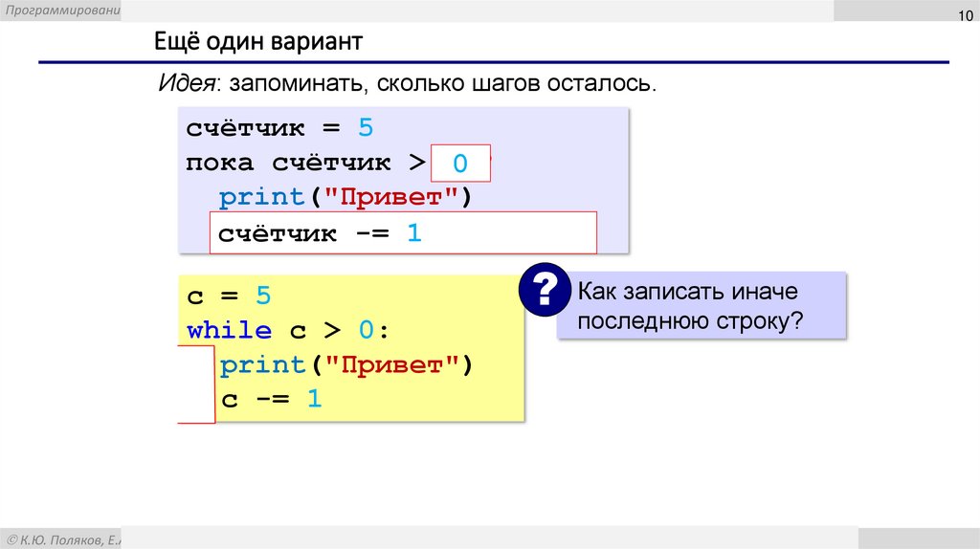Click the slide number 10

click(x=966, y=15)
